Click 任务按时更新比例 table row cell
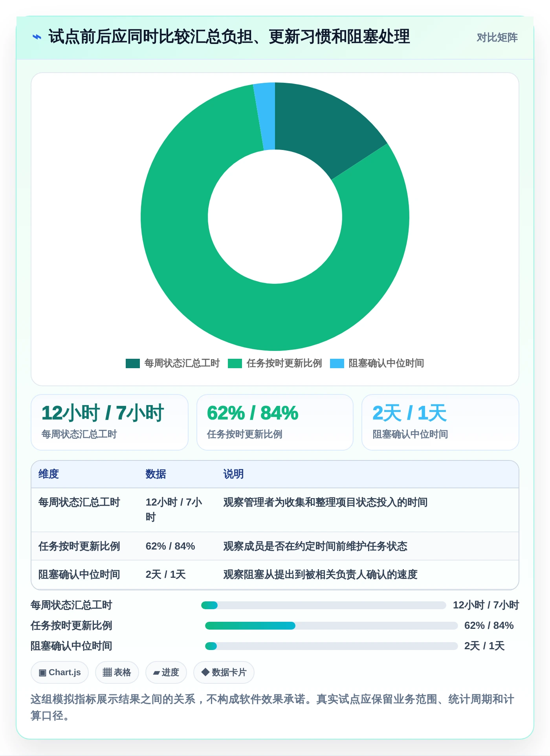This screenshot has width=550, height=756. pyautogui.click(x=79, y=546)
